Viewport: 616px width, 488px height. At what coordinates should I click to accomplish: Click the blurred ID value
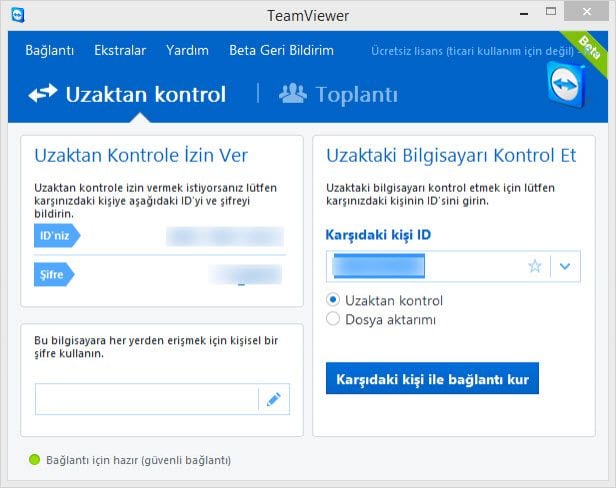(225, 236)
